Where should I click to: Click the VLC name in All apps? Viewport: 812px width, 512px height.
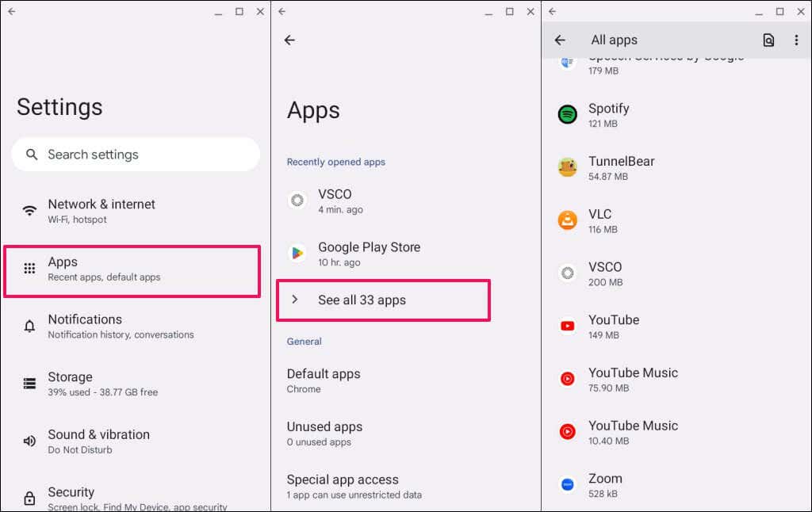599,214
